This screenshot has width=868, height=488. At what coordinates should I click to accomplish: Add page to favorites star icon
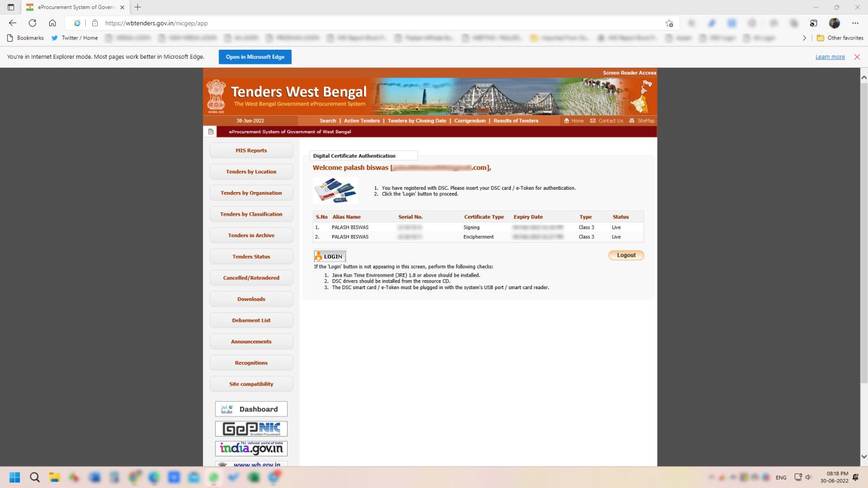tap(669, 23)
